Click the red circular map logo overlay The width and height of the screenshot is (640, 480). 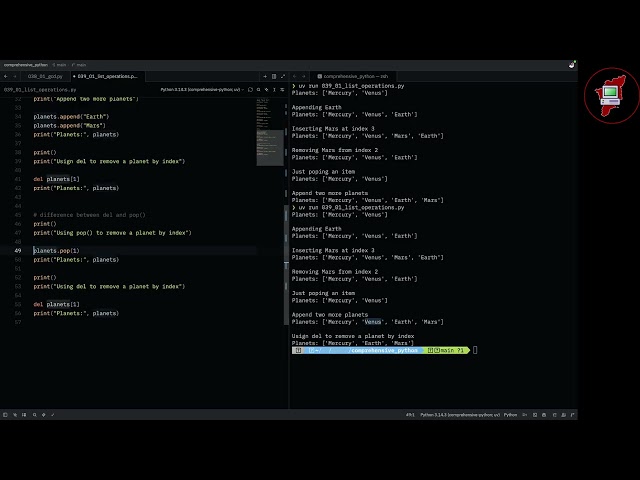pos(611,96)
